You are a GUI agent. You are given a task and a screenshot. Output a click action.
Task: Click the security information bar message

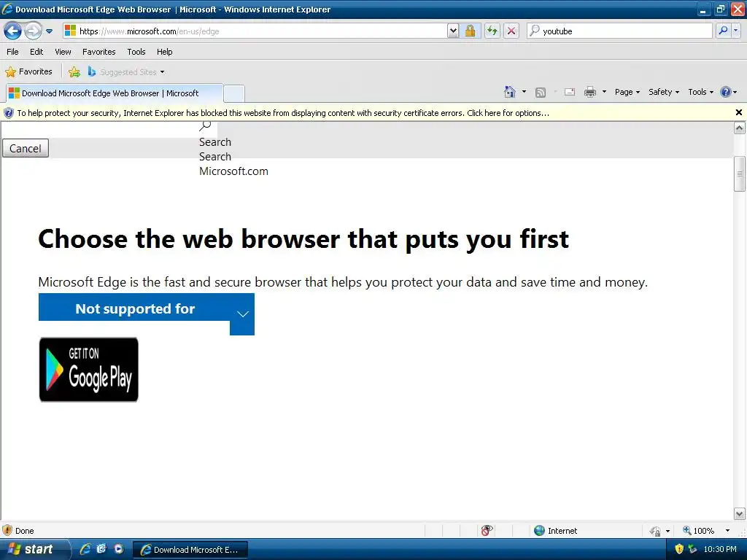(x=283, y=113)
